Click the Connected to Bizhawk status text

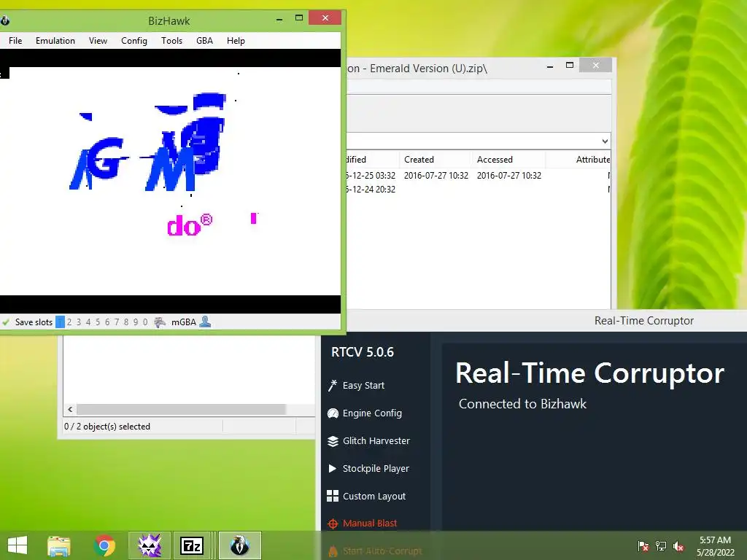[522, 403]
